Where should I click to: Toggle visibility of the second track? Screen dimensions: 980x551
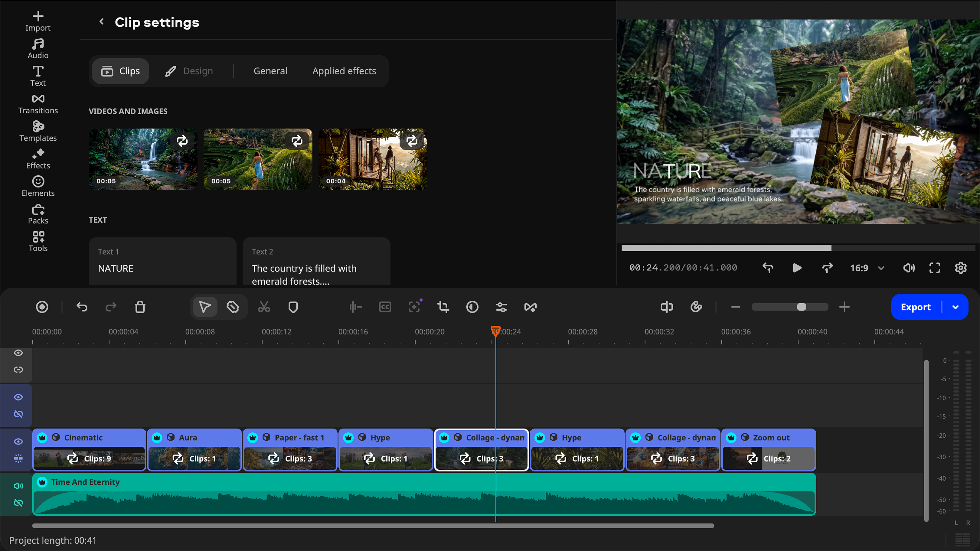pos(18,397)
